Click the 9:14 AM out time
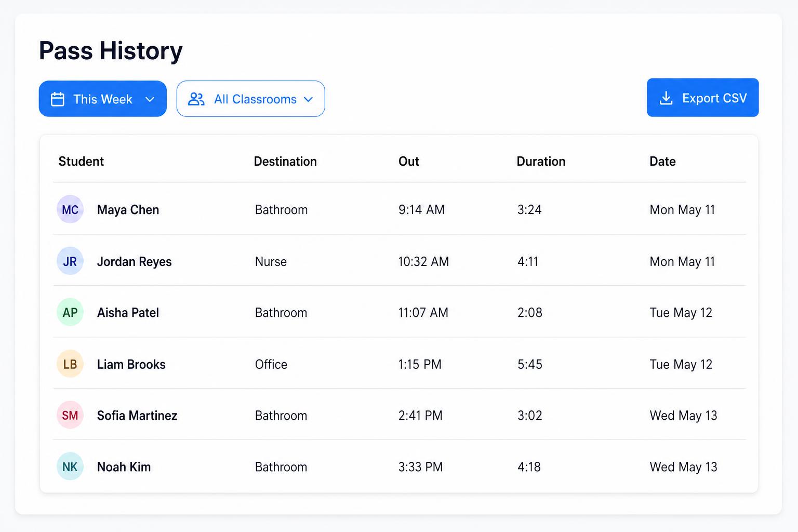The width and height of the screenshot is (798, 532). click(421, 210)
